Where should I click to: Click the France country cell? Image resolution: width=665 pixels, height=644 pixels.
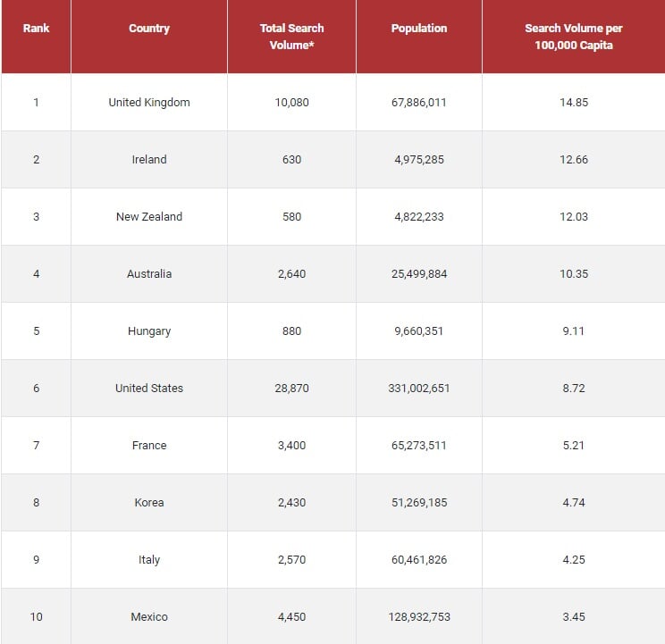(149, 446)
